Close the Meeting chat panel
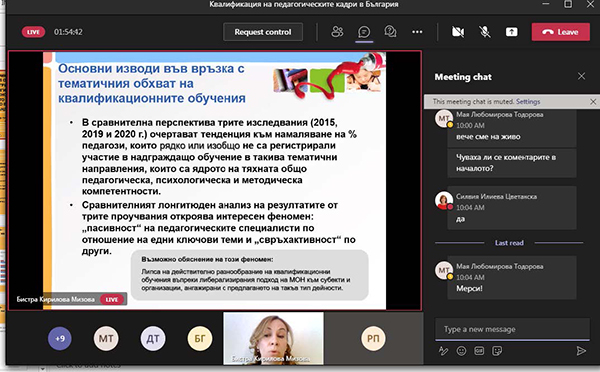 [582, 76]
